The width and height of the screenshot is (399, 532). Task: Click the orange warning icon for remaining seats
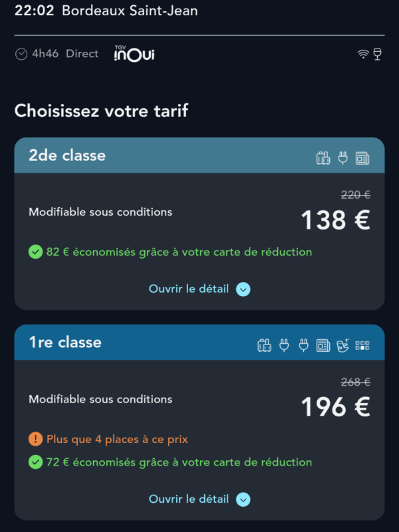(x=35, y=439)
